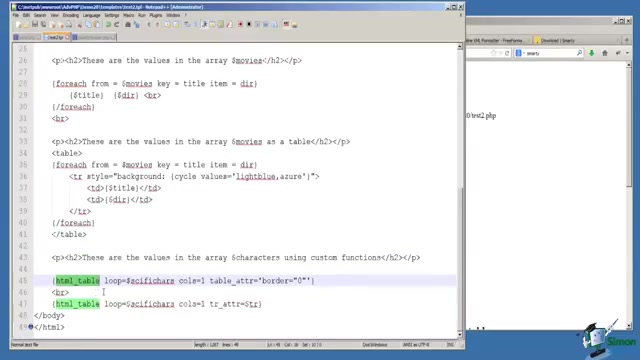The image size is (640, 360).
Task: Click the New file toolbar icon
Action: coord(19,25)
